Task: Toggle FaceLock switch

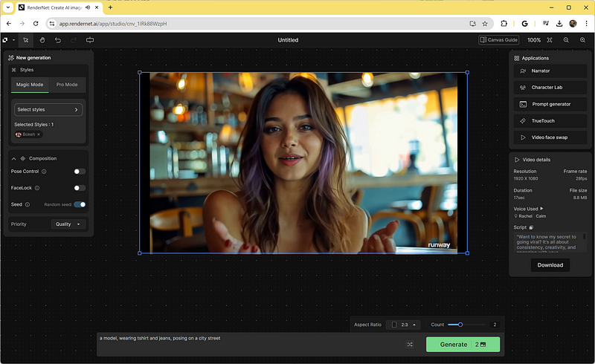Action: pos(80,188)
